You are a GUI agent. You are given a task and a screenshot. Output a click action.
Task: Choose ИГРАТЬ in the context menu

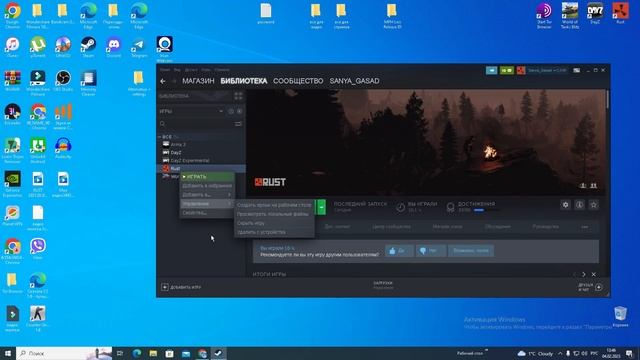click(x=207, y=177)
